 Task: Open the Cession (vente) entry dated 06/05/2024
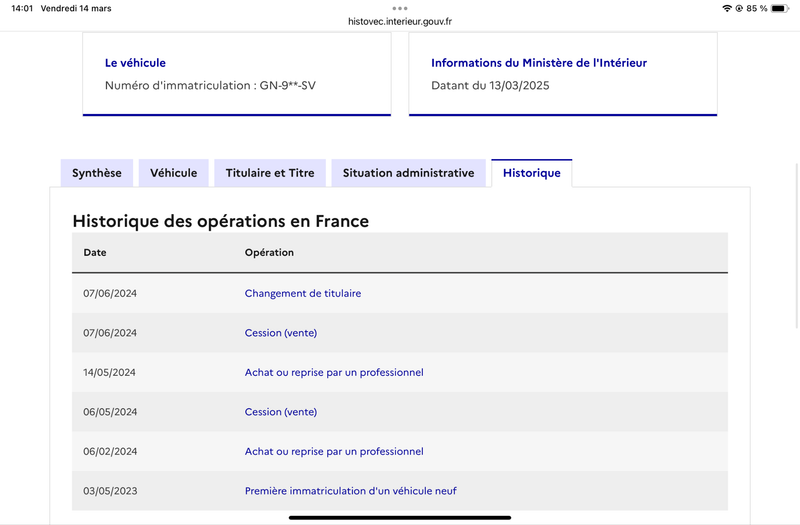click(281, 412)
